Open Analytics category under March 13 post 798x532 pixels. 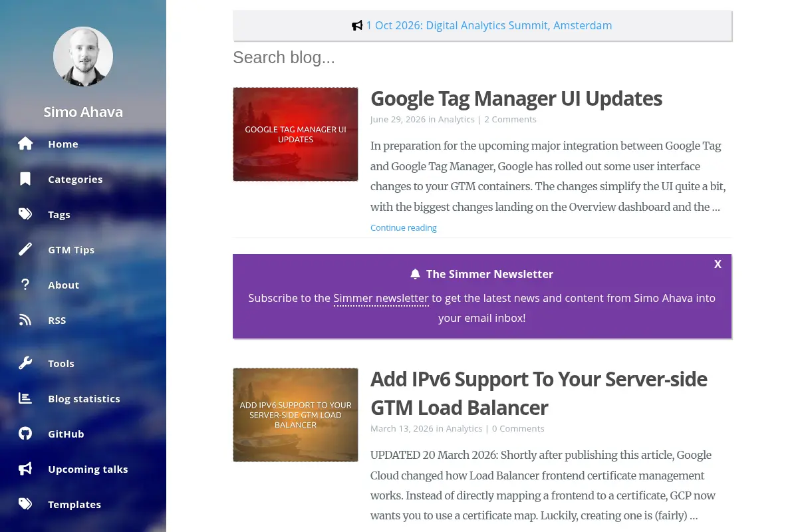(464, 428)
